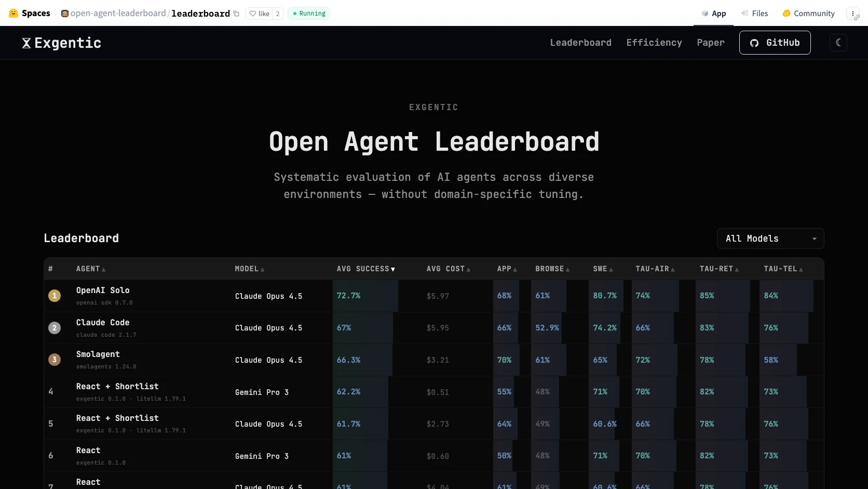Click the open-agent-leaderboard owner link
This screenshot has height=489, width=868.
coord(118,14)
